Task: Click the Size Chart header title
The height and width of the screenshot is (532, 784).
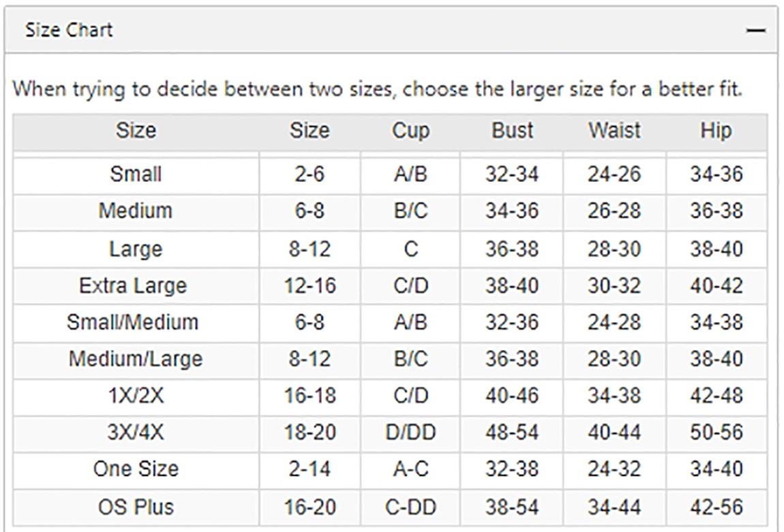Action: 69,30
